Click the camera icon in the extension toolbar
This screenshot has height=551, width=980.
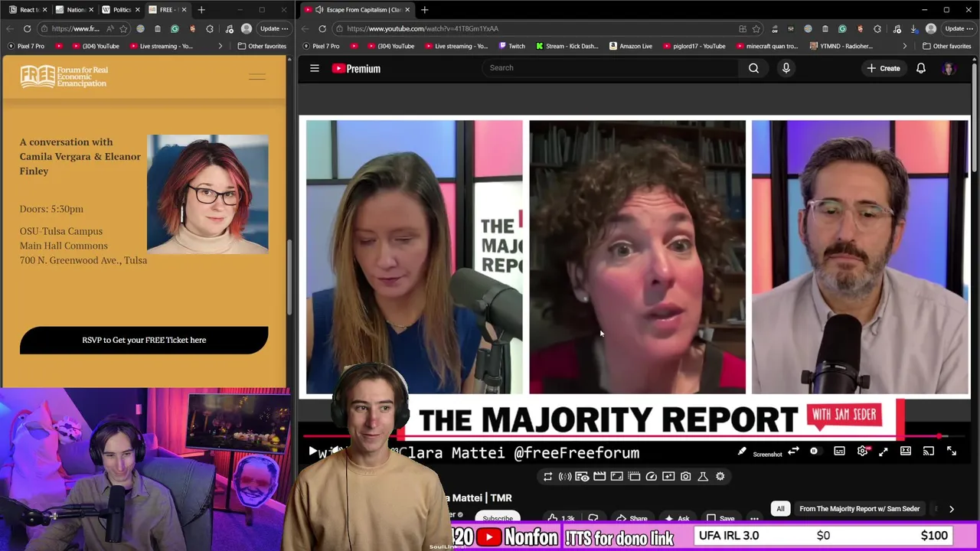(685, 477)
